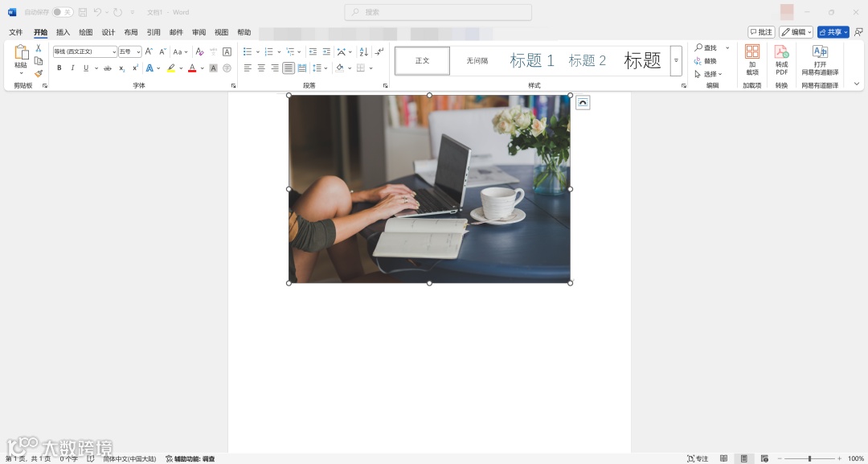The width and height of the screenshot is (868, 464).
Task: Click the Editing (编辑) mode button
Action: pyautogui.click(x=796, y=32)
